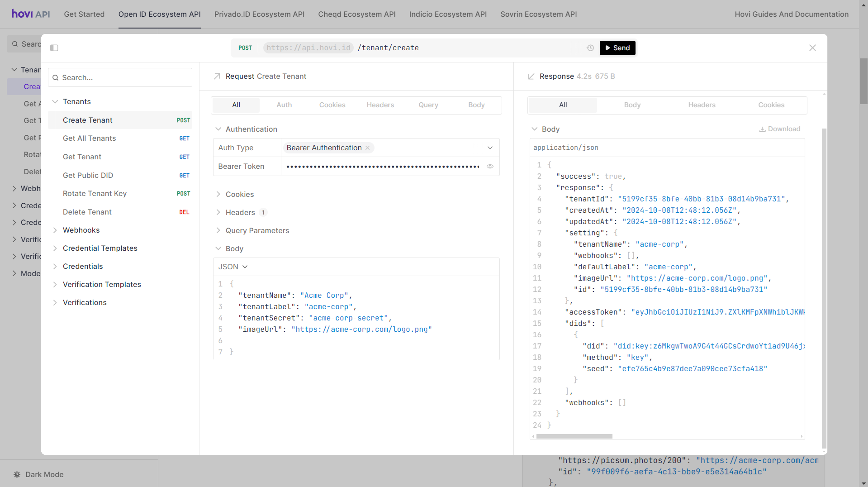Toggle the sidebar panel icon

[54, 48]
